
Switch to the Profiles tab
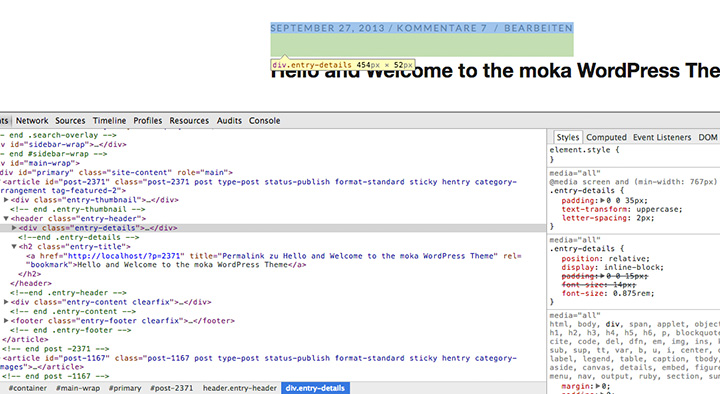(x=147, y=121)
